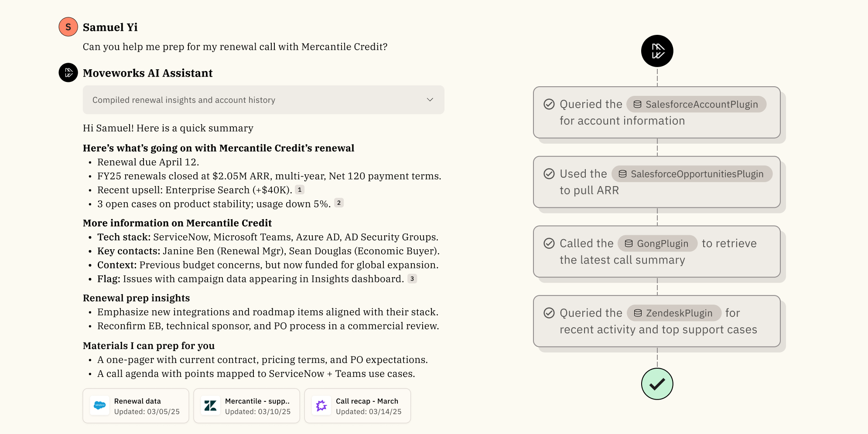The height and width of the screenshot is (434, 868).
Task: Open the 'Call recap - March' source card
Action: (x=358, y=406)
